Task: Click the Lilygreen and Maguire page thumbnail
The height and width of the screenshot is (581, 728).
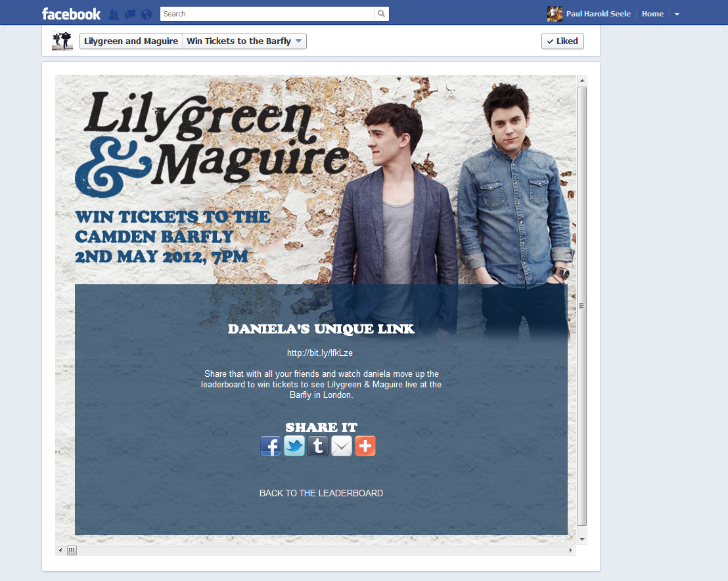Action: pos(62,41)
